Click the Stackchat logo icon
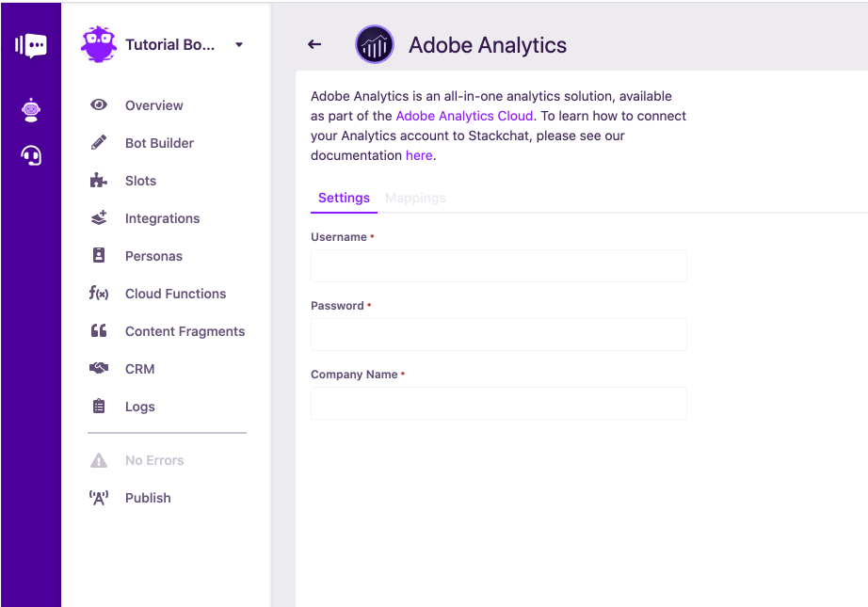This screenshot has height=607, width=868. [31, 46]
